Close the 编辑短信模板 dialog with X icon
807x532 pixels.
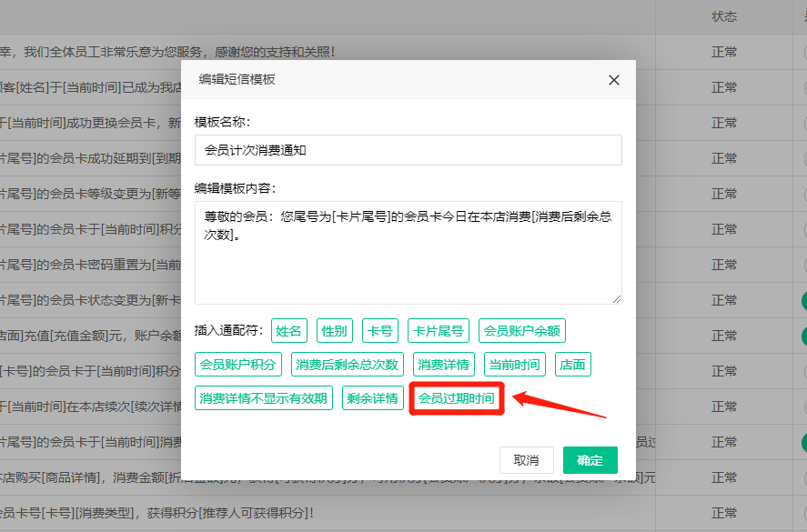click(614, 80)
